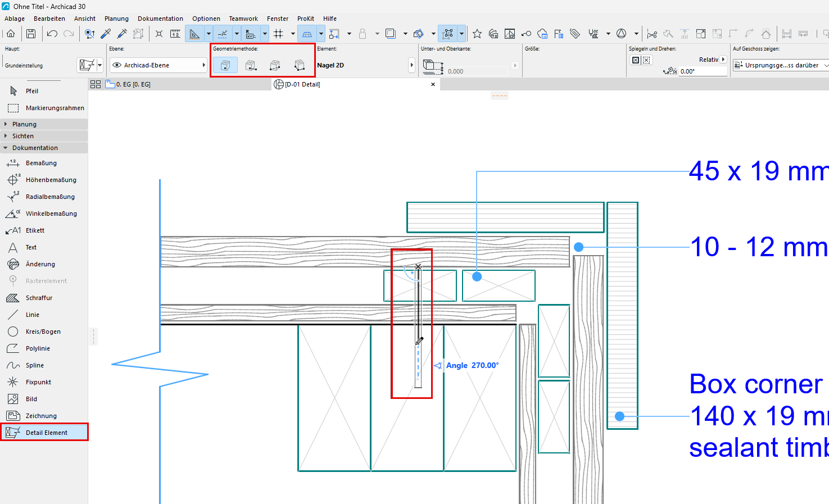Select the fourth Geometriemethode option
Viewport: 829px width, 504px height.
300,66
